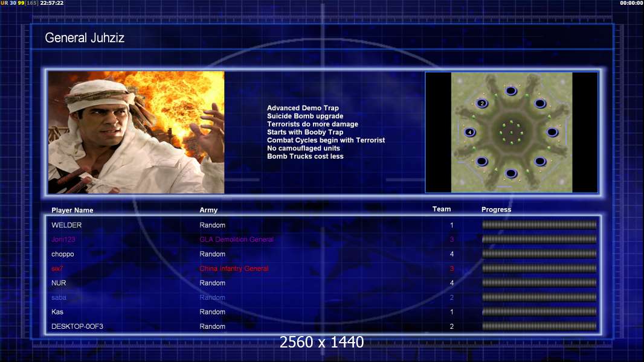Click start position marker labeled 2 on map

pyautogui.click(x=481, y=103)
